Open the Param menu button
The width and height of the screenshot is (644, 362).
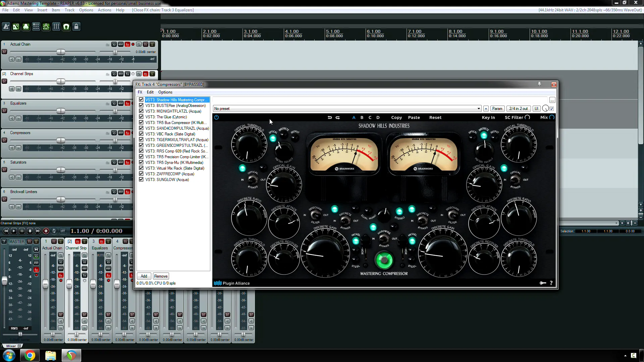(497, 109)
